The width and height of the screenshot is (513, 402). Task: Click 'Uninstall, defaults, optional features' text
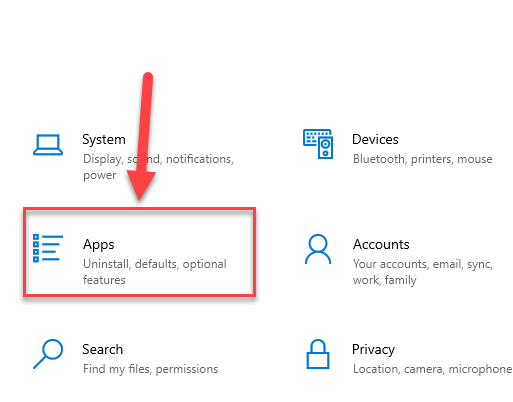[155, 272]
